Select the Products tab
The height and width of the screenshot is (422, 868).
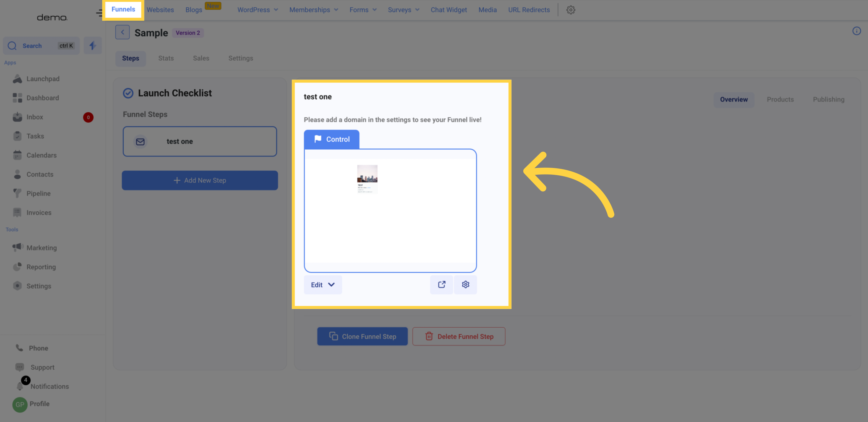click(780, 100)
